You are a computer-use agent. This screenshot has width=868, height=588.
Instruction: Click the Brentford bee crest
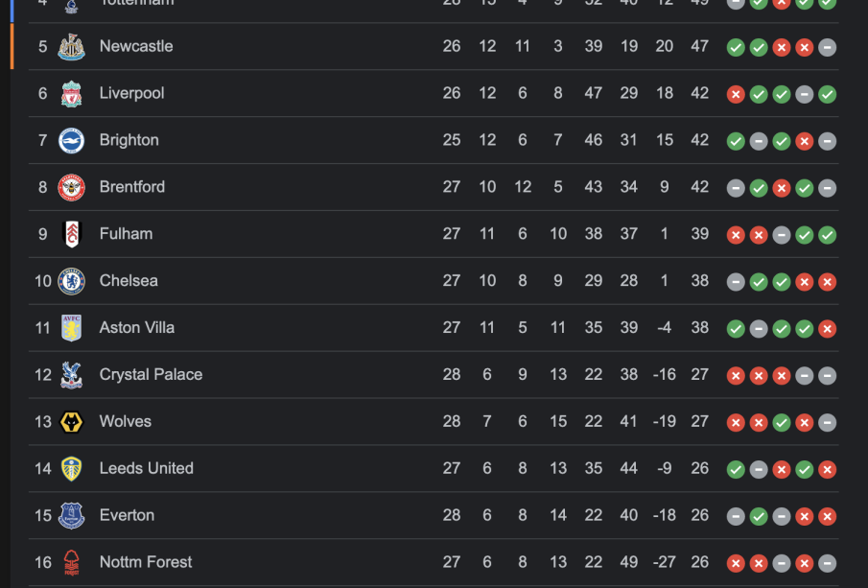tap(71, 188)
